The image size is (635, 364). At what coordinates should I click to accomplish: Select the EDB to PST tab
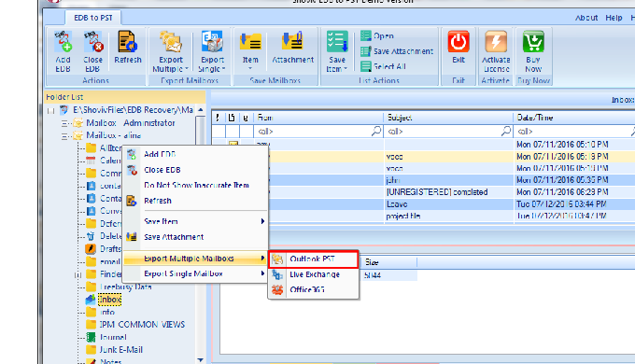93,18
